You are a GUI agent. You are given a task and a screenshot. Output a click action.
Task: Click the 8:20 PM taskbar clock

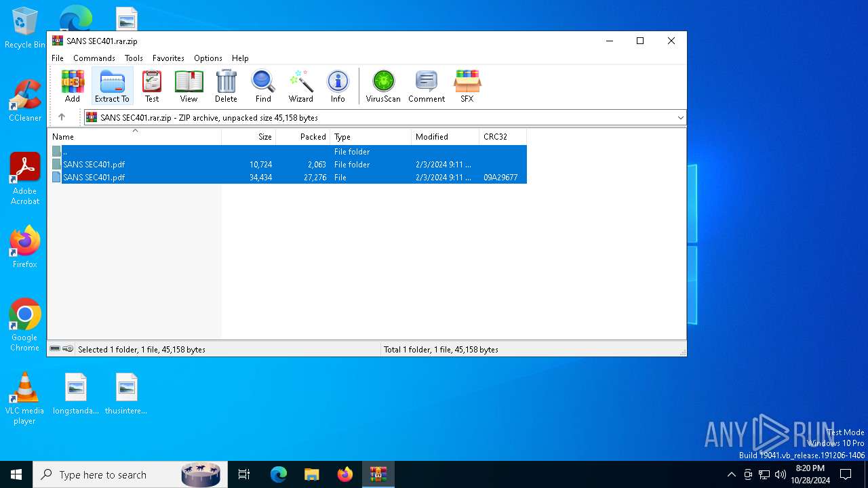(x=810, y=468)
